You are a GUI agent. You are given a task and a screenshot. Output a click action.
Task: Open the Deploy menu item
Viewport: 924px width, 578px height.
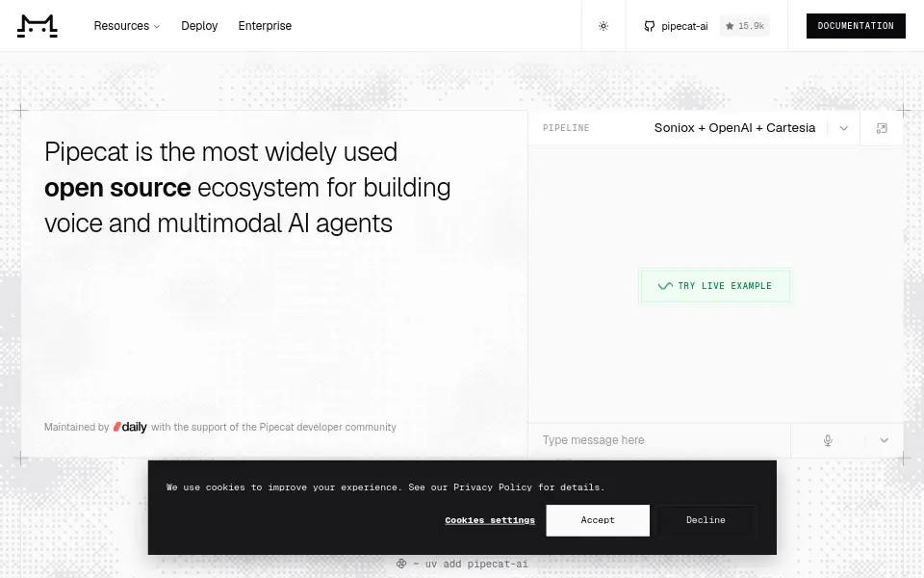click(x=199, y=26)
